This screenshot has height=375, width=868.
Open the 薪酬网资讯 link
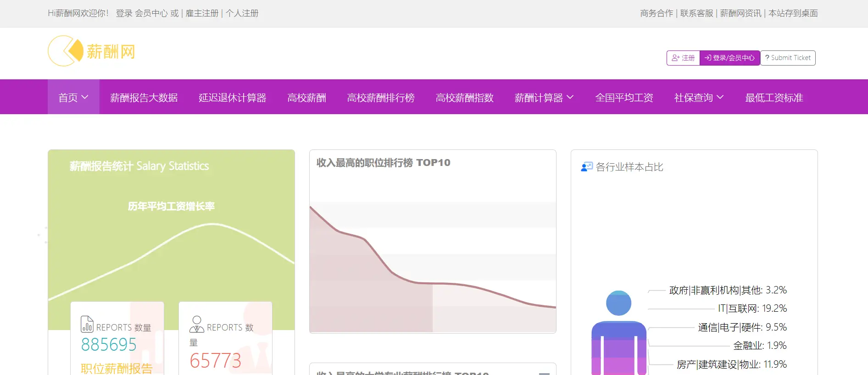[x=740, y=13]
